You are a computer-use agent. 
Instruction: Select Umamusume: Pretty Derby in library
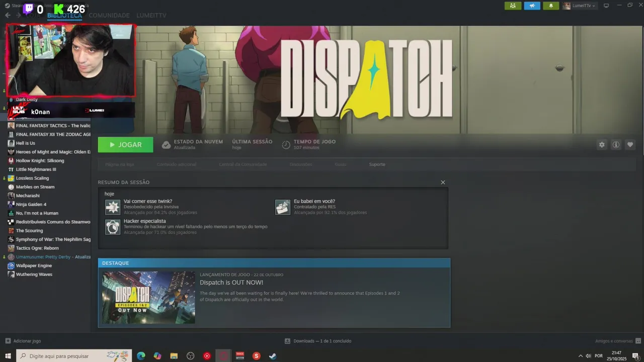click(x=49, y=257)
